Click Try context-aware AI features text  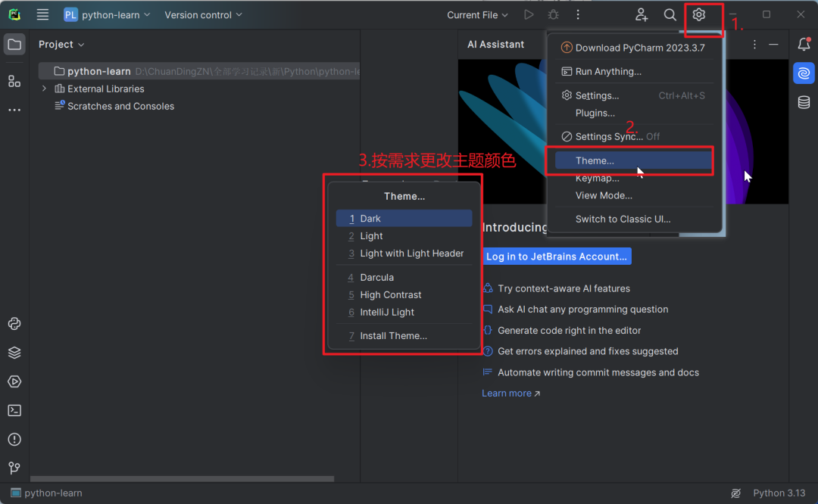click(x=564, y=288)
